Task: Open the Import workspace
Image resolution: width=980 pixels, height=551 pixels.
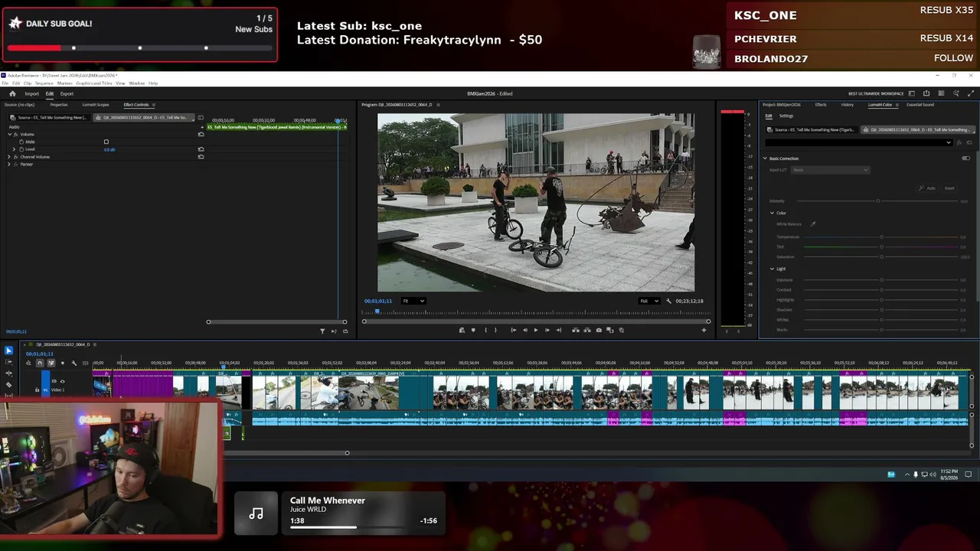Action: tap(31, 93)
